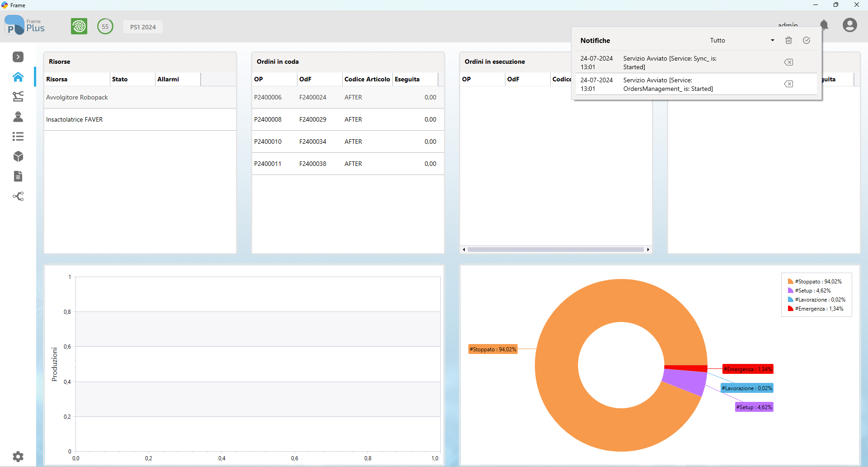The image size is (868, 467).
Task: Open the list view sidebar icon
Action: point(18,137)
